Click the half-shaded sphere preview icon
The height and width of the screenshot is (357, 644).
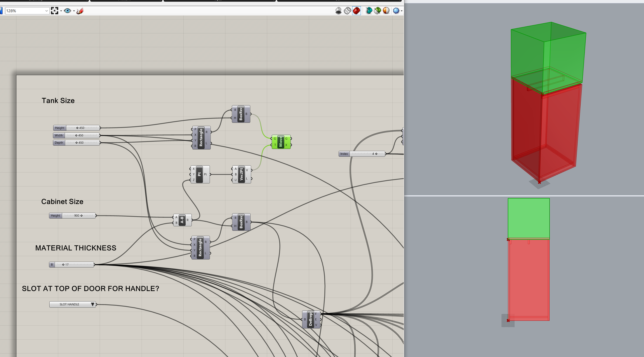(386, 11)
